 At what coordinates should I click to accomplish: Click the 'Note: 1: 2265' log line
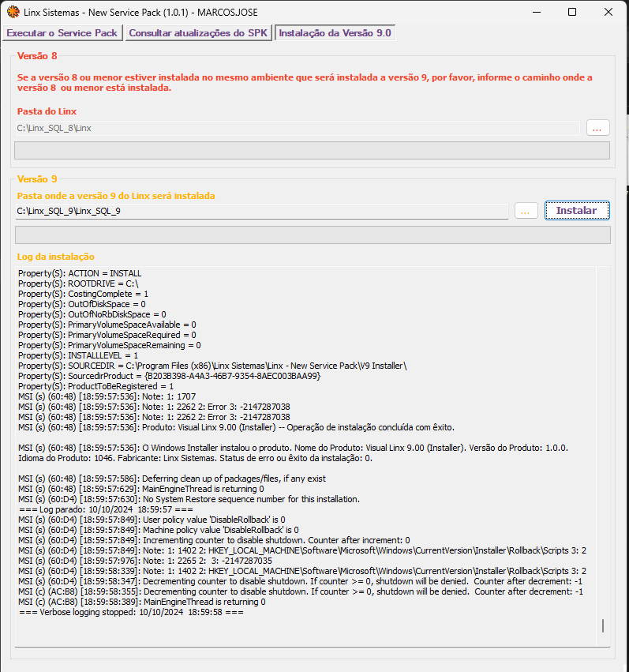pyautogui.click(x=145, y=561)
